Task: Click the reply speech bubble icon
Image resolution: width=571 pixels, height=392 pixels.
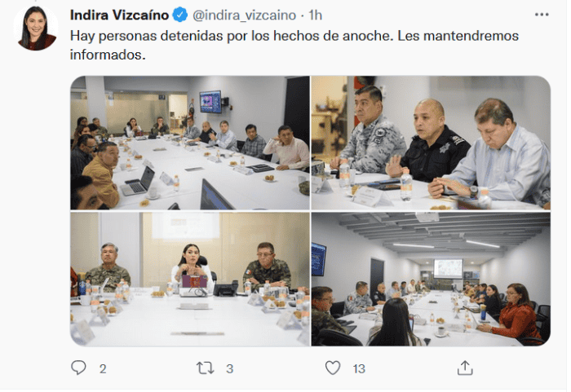Action: (x=78, y=368)
